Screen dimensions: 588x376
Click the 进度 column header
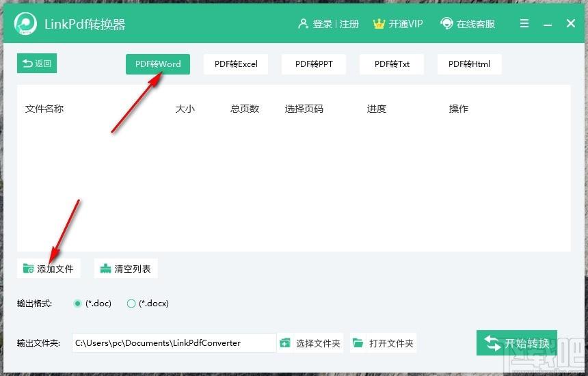[377, 109]
